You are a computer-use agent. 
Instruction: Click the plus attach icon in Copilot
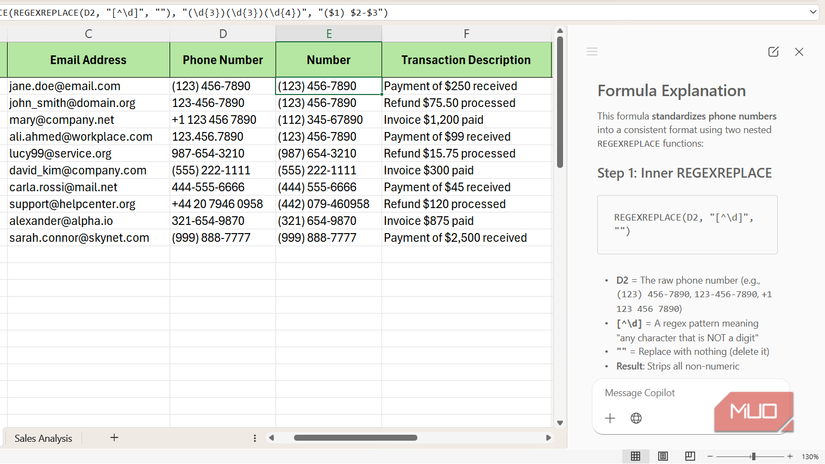click(x=610, y=418)
